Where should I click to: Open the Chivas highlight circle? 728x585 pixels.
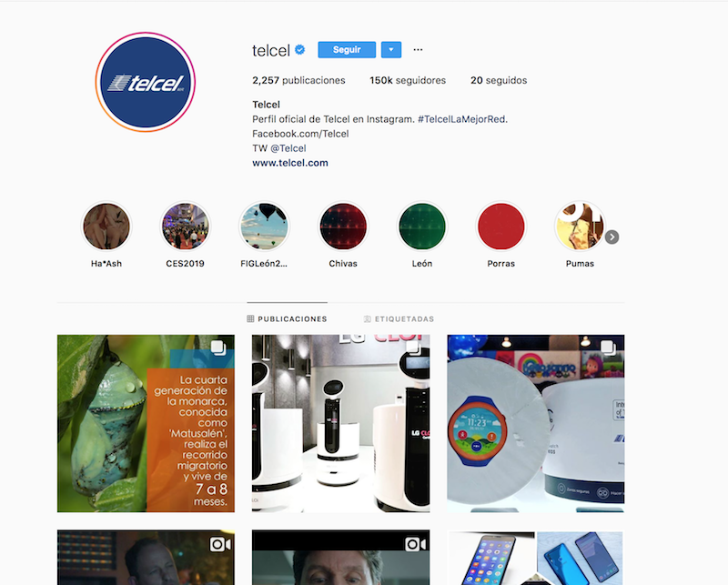(343, 227)
